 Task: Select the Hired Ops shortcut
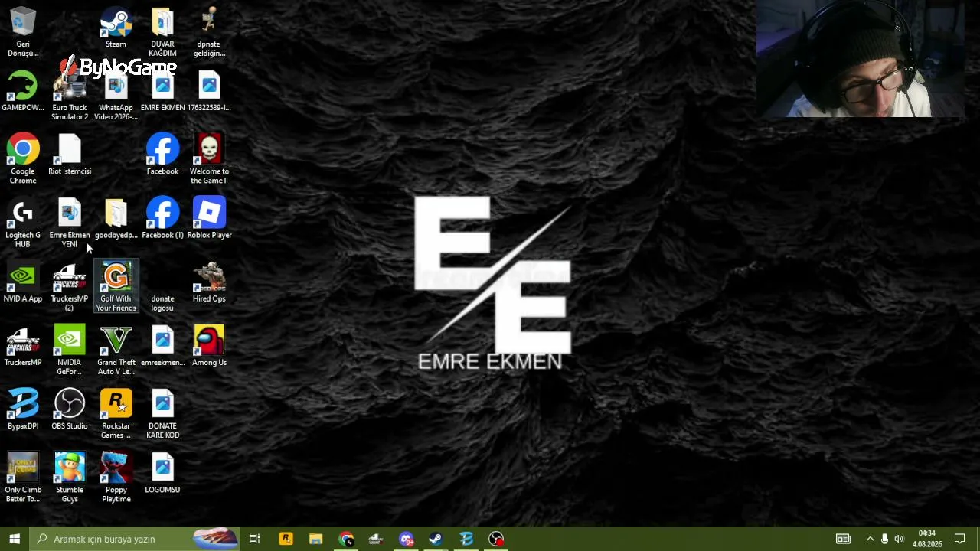coord(209,282)
